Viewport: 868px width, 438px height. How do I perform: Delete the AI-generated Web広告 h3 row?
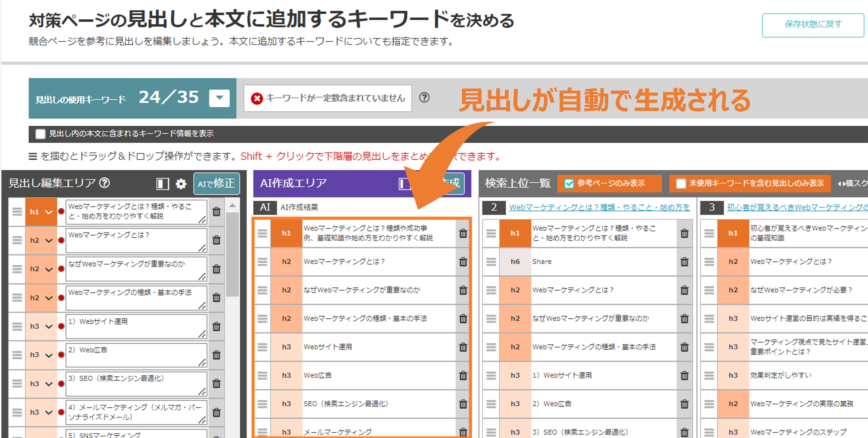(x=463, y=375)
